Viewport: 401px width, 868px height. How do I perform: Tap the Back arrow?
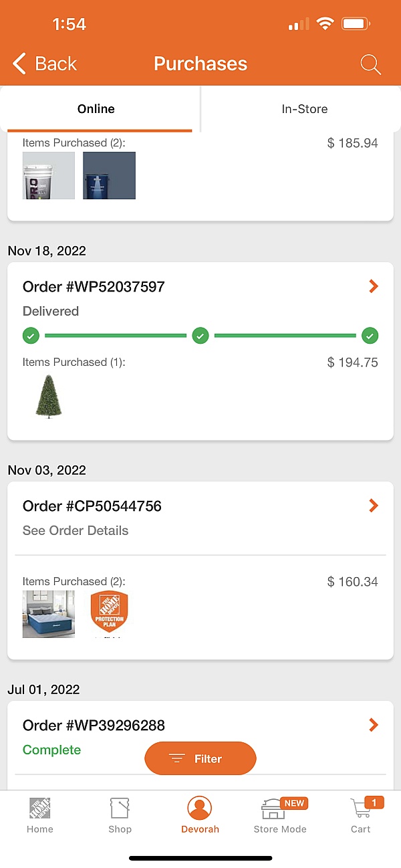point(20,64)
